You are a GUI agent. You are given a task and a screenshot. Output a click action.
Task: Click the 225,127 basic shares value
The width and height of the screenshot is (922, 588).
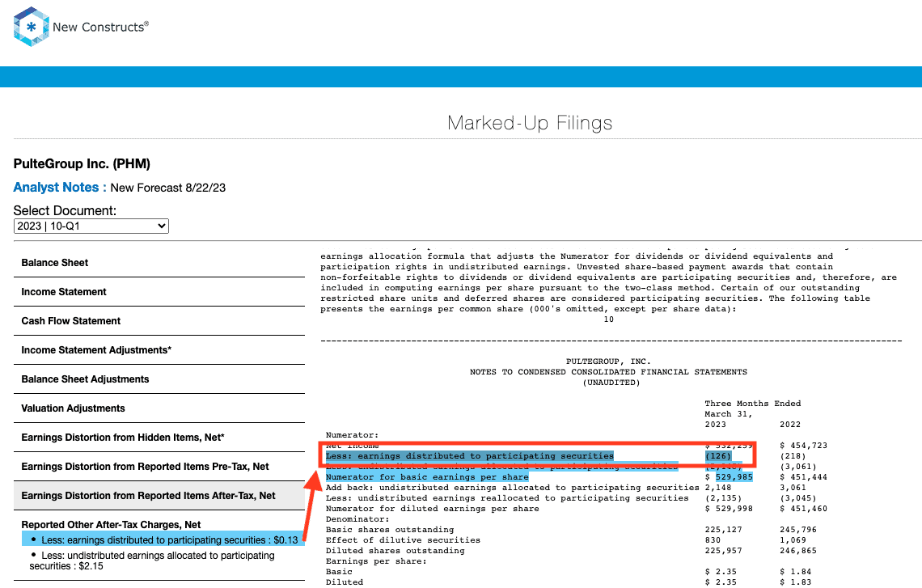coord(723,531)
